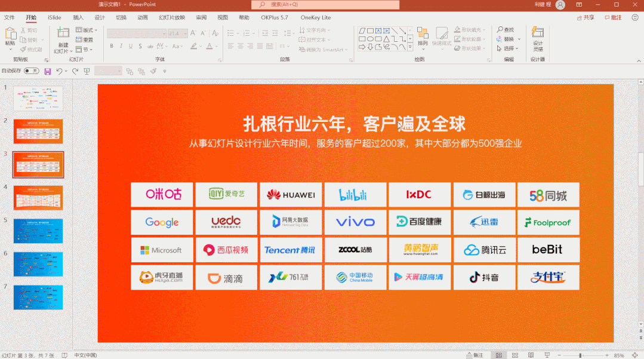Toggle strikethrough formatting
Viewport: 644px width, 359px height.
click(150, 46)
